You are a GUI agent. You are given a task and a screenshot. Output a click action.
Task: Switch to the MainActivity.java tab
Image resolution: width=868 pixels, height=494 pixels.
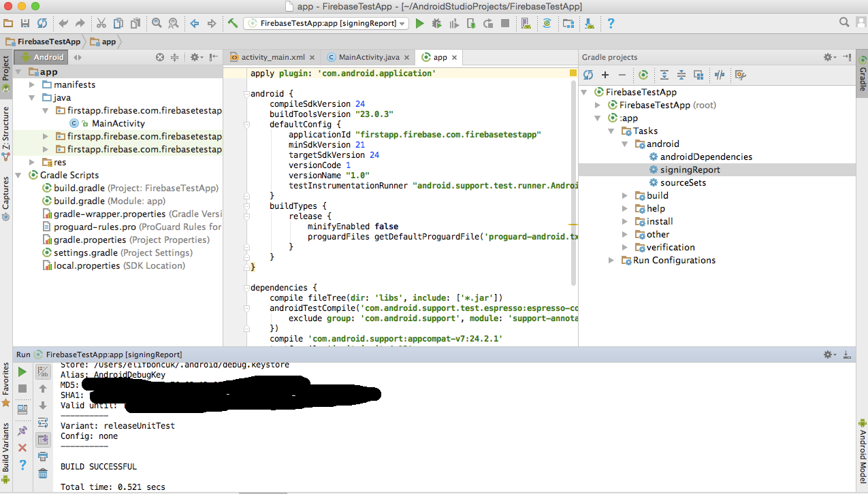tap(368, 57)
